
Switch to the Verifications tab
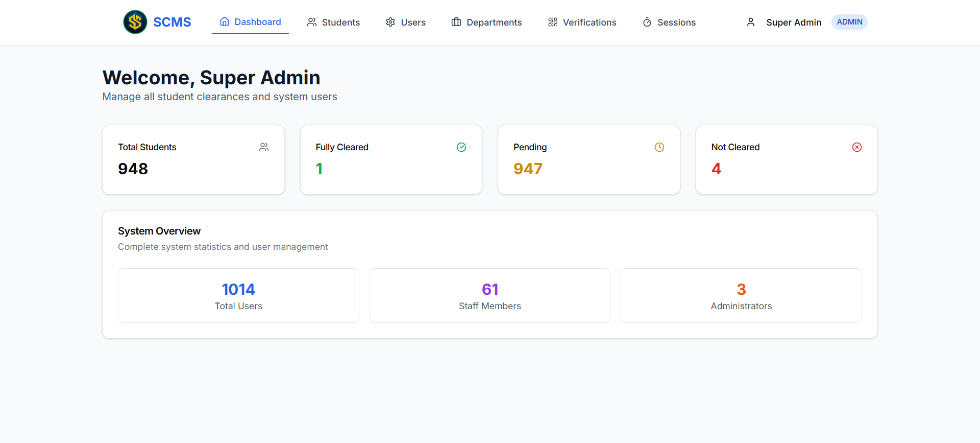(x=589, y=22)
